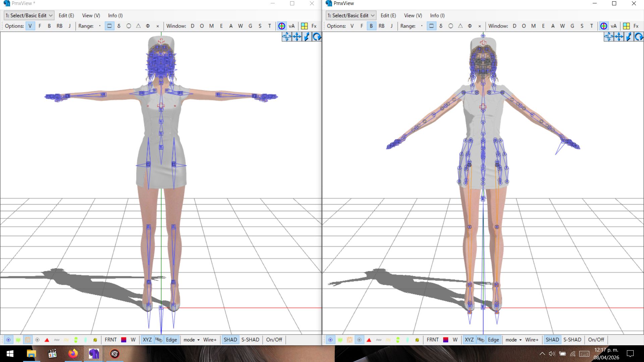
Task: Open Edit (E) menu in left window
Action: (x=66, y=15)
